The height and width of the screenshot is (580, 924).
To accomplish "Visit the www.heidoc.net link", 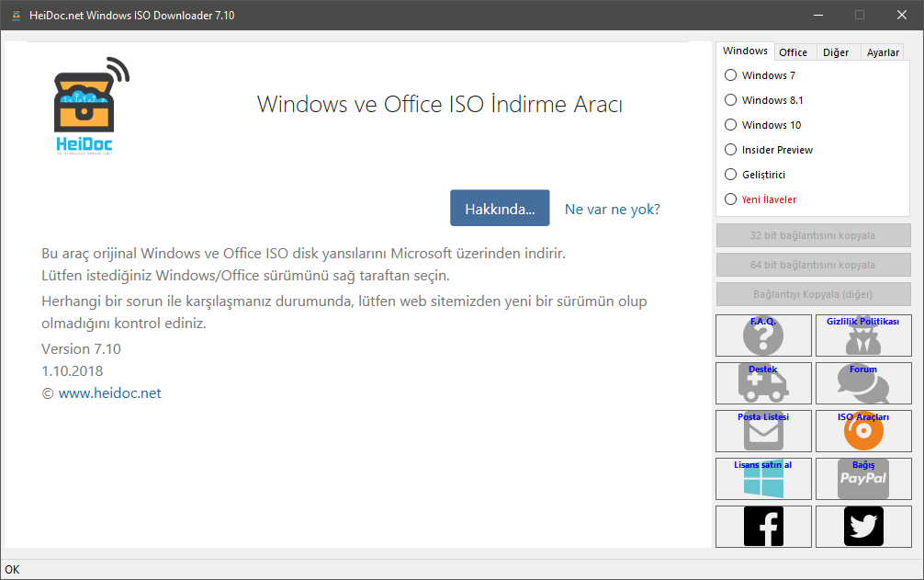I will tap(109, 393).
